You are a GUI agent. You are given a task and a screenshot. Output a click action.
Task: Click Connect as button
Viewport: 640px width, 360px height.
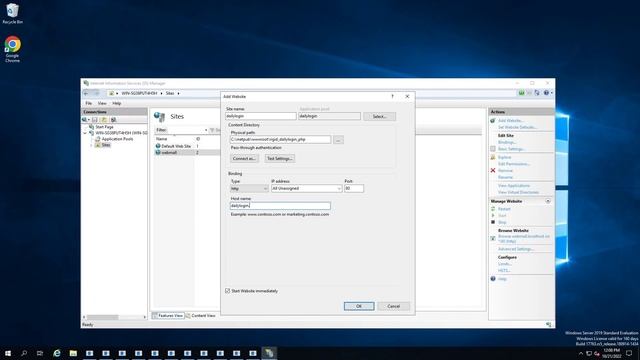click(x=244, y=158)
